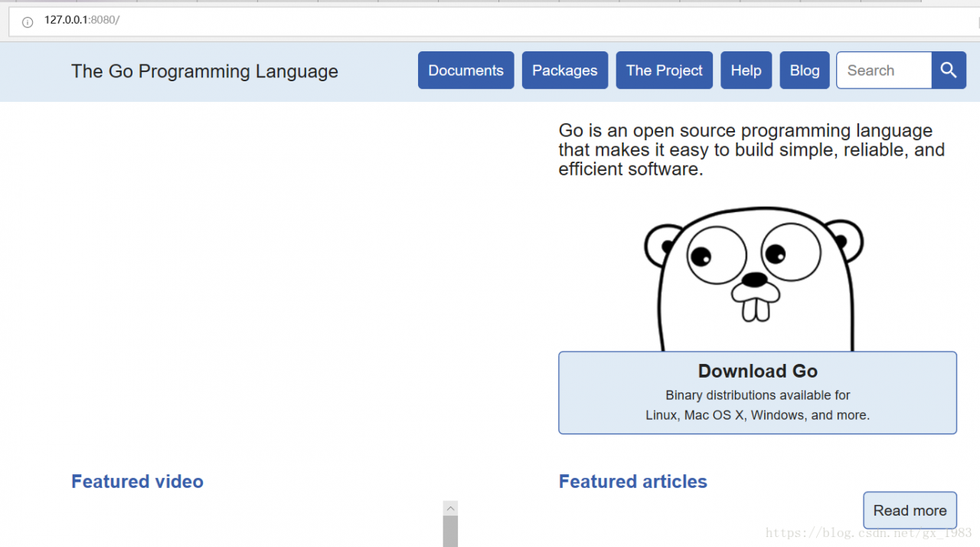Open The Project menu
Image resolution: width=980 pixels, height=547 pixels.
[664, 70]
